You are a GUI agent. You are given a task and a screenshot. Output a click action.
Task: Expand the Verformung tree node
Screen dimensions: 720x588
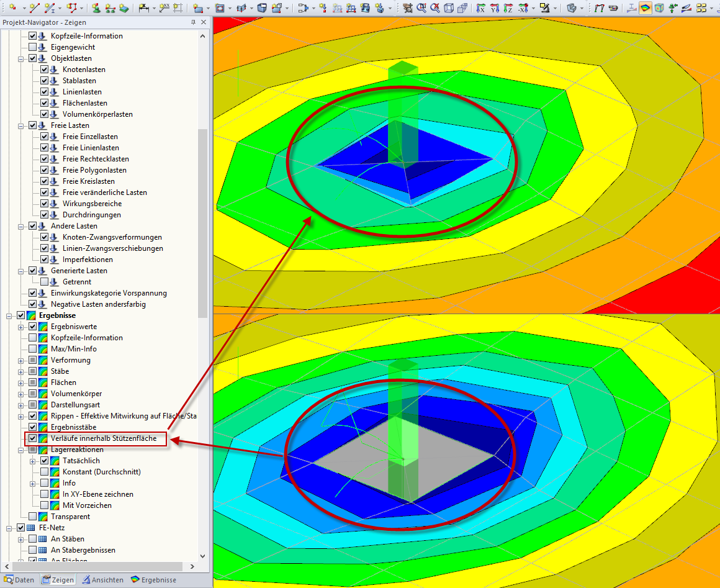[x=20, y=361]
